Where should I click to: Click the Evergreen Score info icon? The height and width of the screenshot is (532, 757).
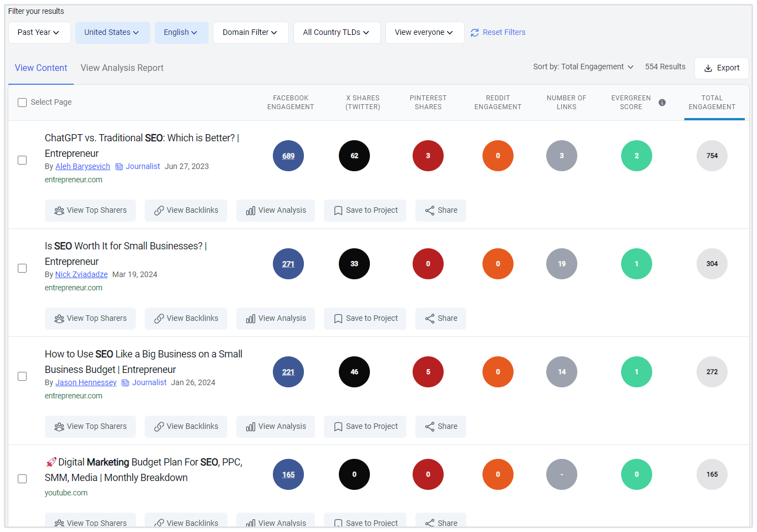[662, 103]
